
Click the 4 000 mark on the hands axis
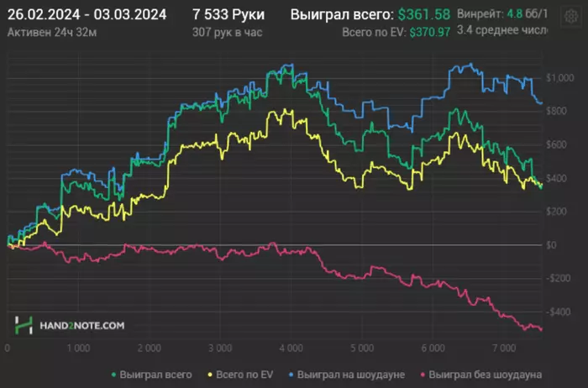[290, 347]
